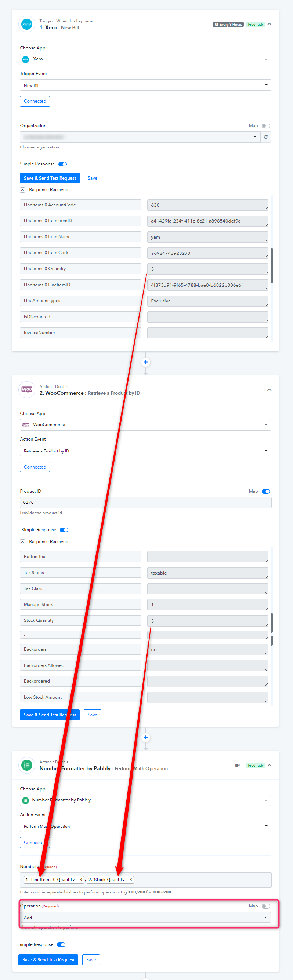Click the Number Formatter app logo icon
Image resolution: width=293 pixels, height=980 pixels.
[27, 765]
